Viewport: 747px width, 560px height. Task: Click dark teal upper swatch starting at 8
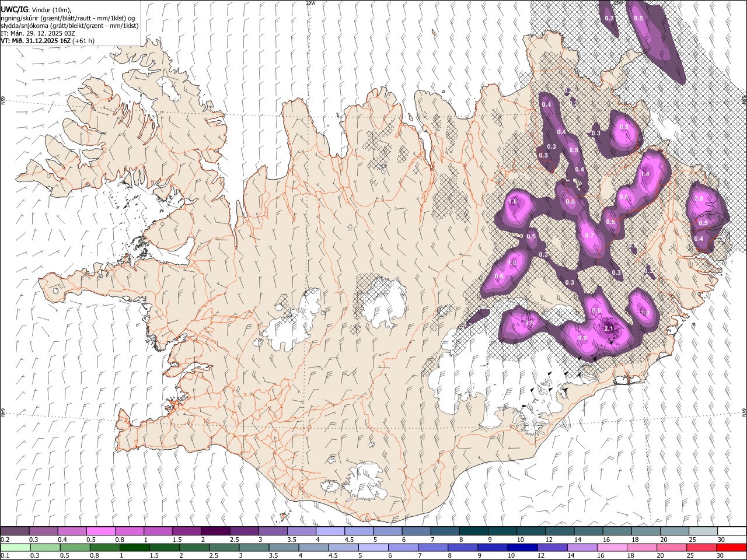pyautogui.click(x=473, y=531)
